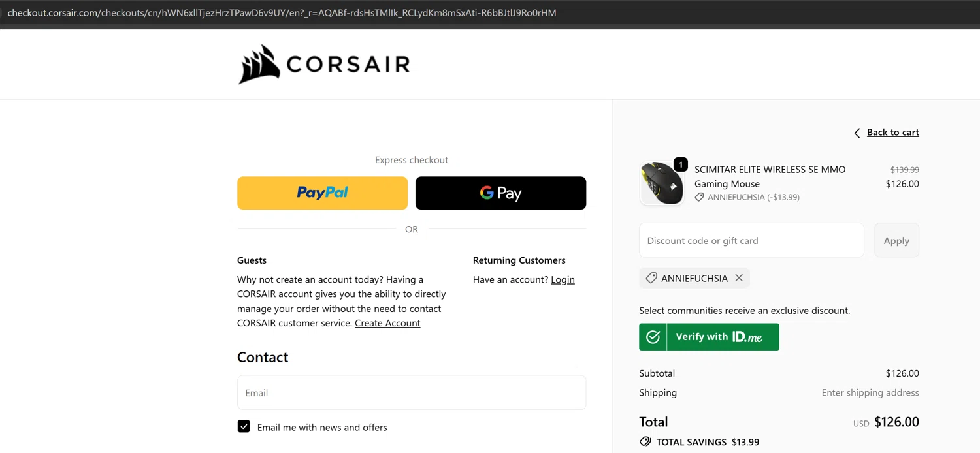Screen dimensions: 980x453
Task: Click the quantity badge on the mouse image
Action: [x=680, y=164]
